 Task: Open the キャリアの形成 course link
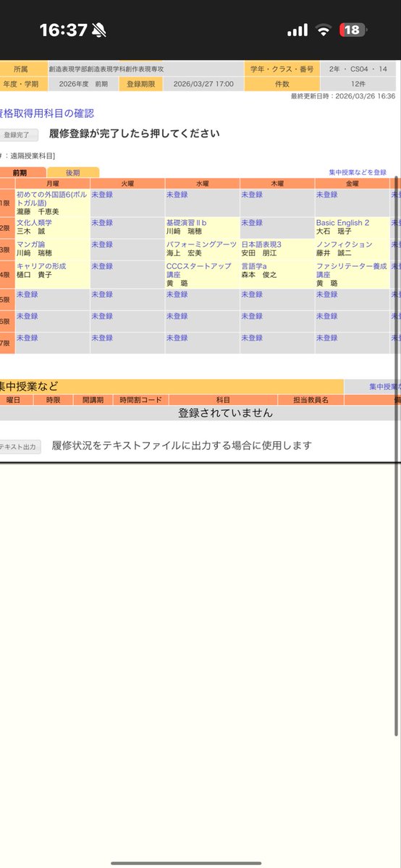[x=42, y=266]
